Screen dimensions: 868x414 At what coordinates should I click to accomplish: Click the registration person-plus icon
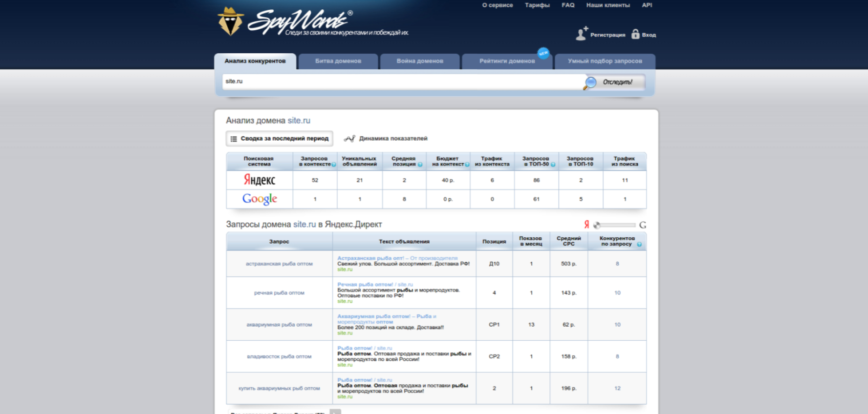click(x=582, y=33)
